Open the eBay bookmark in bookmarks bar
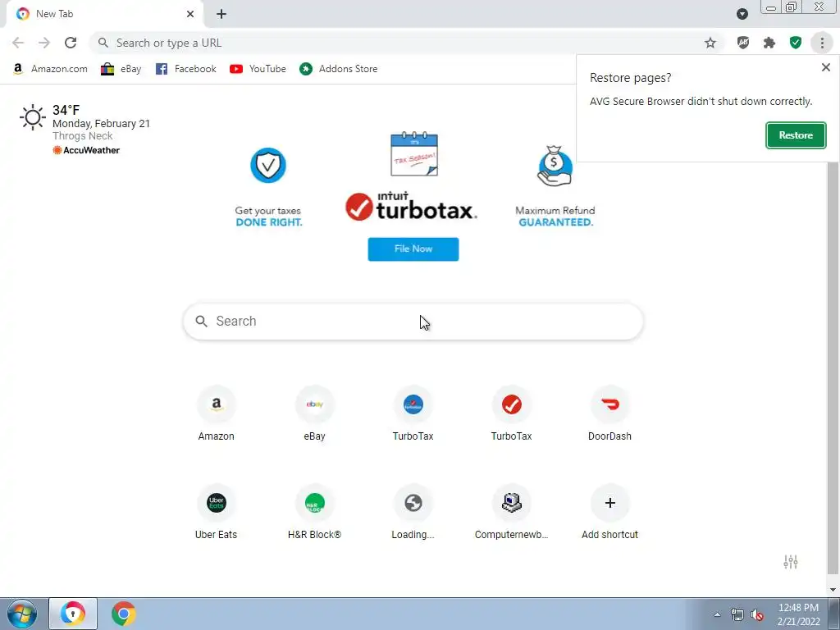 pyautogui.click(x=121, y=69)
